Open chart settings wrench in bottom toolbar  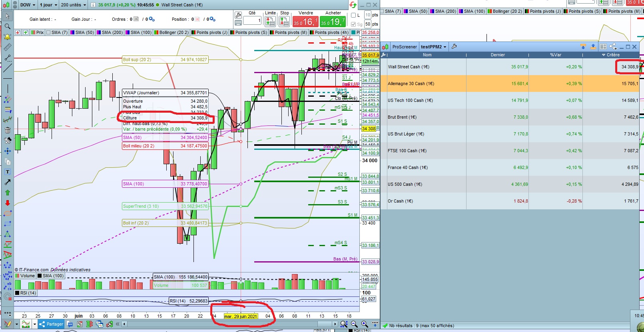pyautogui.click(x=110, y=324)
